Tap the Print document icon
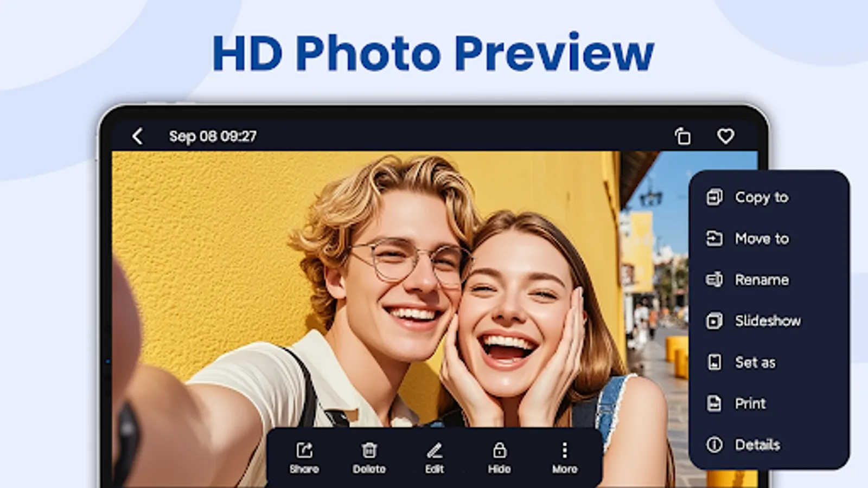868x488 pixels. 716,403
